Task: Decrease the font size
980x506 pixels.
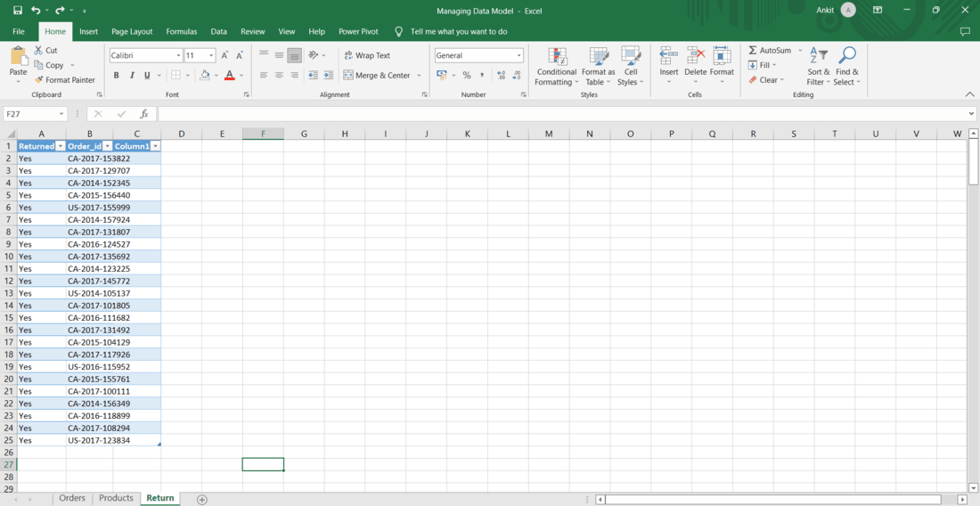Action: 239,55
